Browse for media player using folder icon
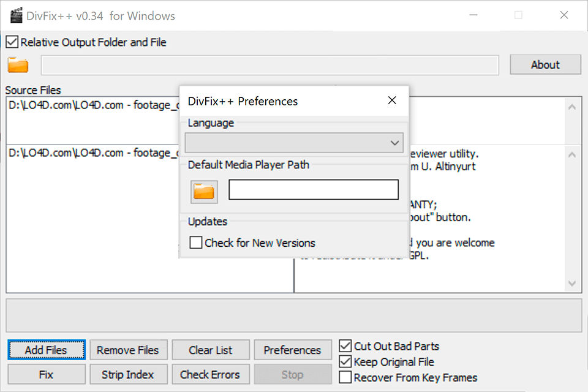Screen dimensions: 588x392 203,191
